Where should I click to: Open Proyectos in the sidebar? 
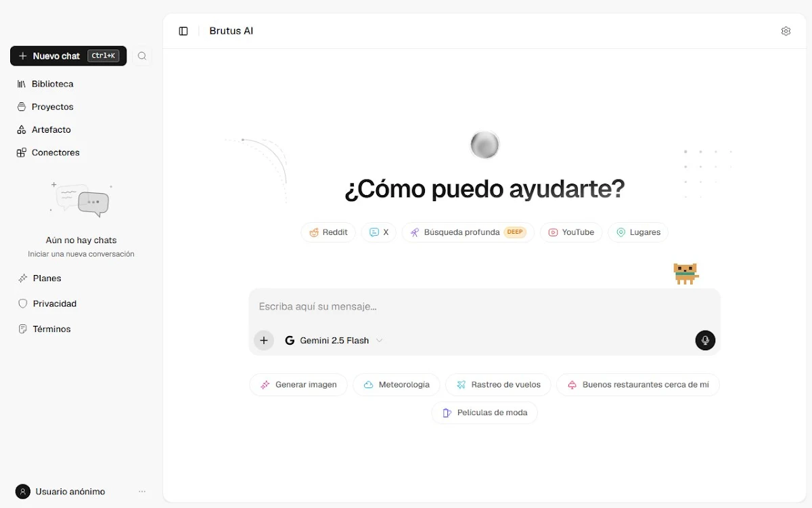tap(45, 107)
